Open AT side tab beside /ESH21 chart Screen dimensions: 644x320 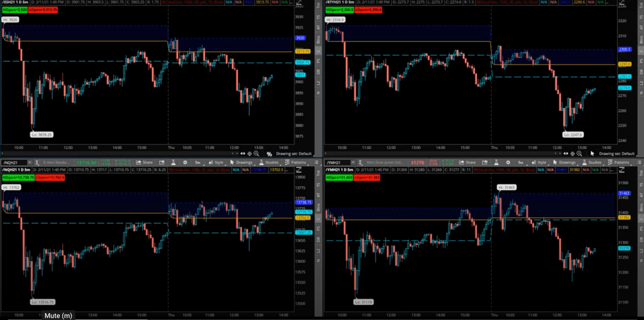click(318, 27)
